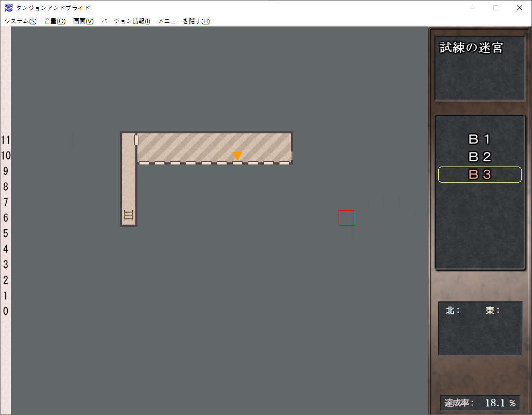Select the highlighted B3 floor
Image resolution: width=532 pixels, height=415 pixels.
pos(480,174)
